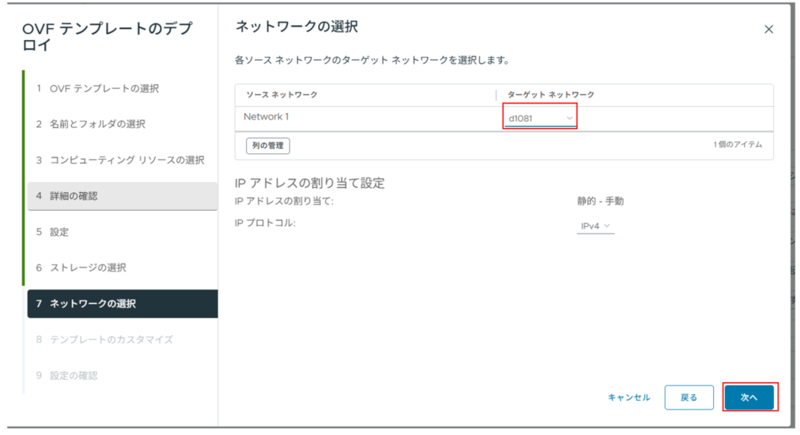Close the OVF deploy dialog with X
The image size is (800, 435).
point(768,30)
